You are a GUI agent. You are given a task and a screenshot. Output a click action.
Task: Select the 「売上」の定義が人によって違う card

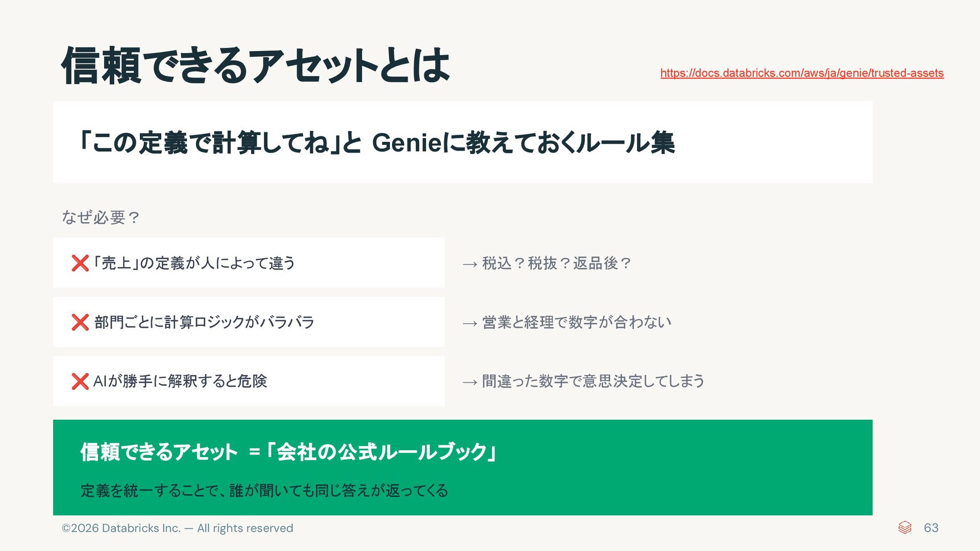(249, 263)
